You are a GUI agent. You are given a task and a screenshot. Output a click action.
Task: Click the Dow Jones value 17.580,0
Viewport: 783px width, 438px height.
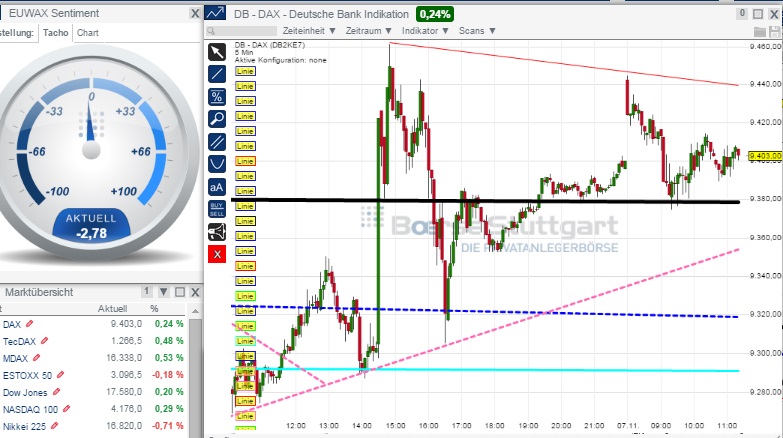point(124,392)
